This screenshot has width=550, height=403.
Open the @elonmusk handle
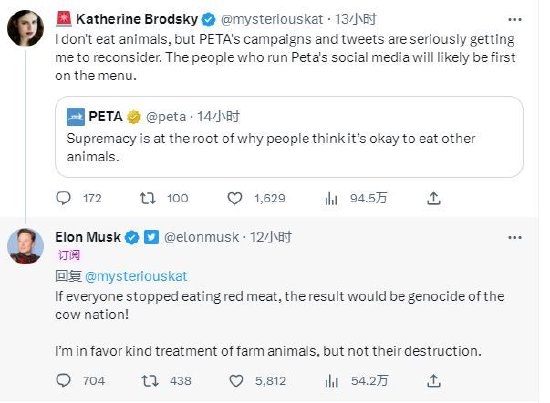tap(201, 237)
